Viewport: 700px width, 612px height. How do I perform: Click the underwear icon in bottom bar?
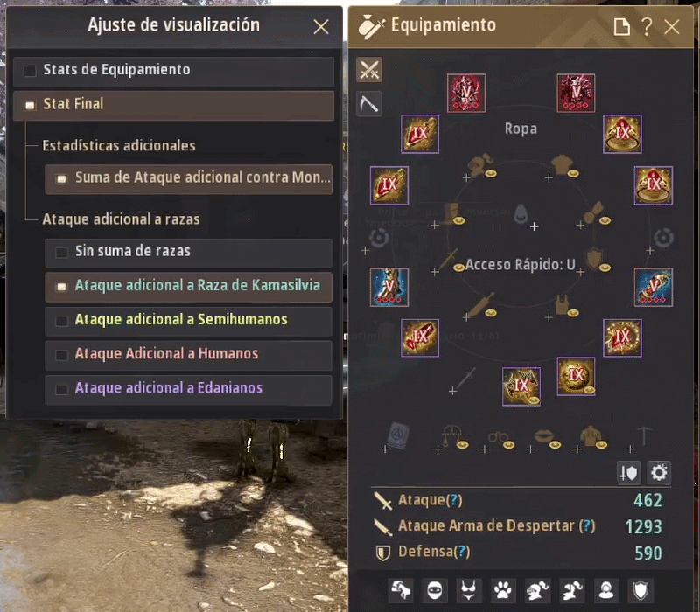pyautogui.click(x=468, y=591)
